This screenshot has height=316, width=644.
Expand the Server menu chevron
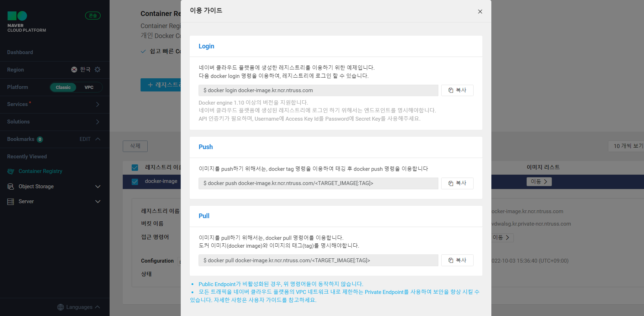pos(98,201)
